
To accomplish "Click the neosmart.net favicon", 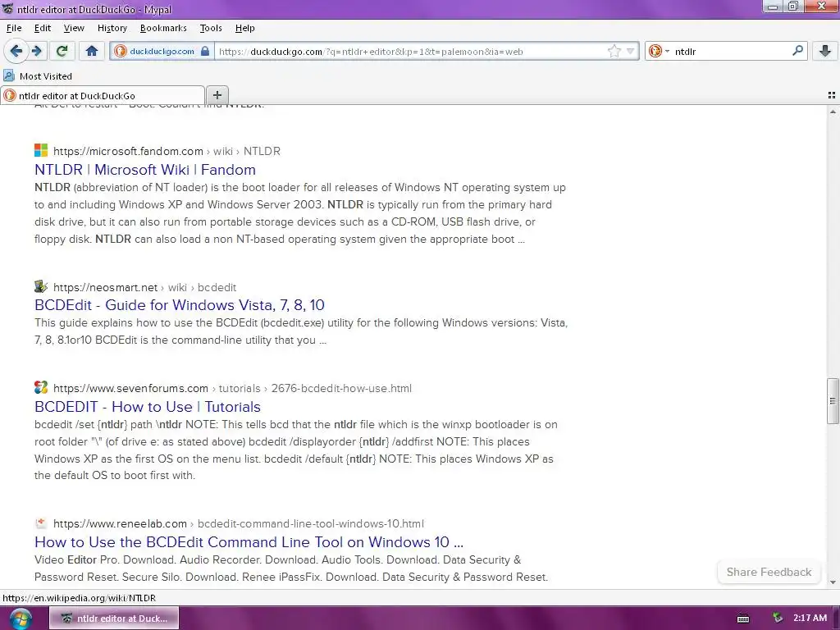I will click(x=41, y=286).
